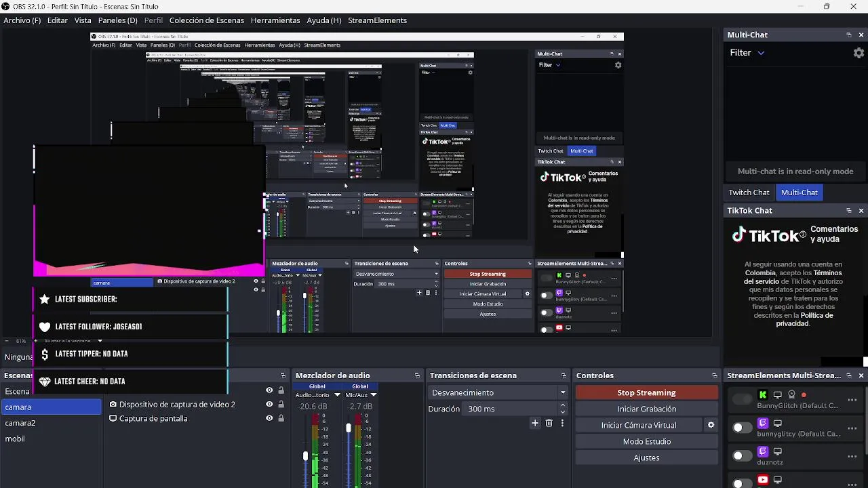
Task: Open the StreamElements menu
Action: (x=377, y=20)
